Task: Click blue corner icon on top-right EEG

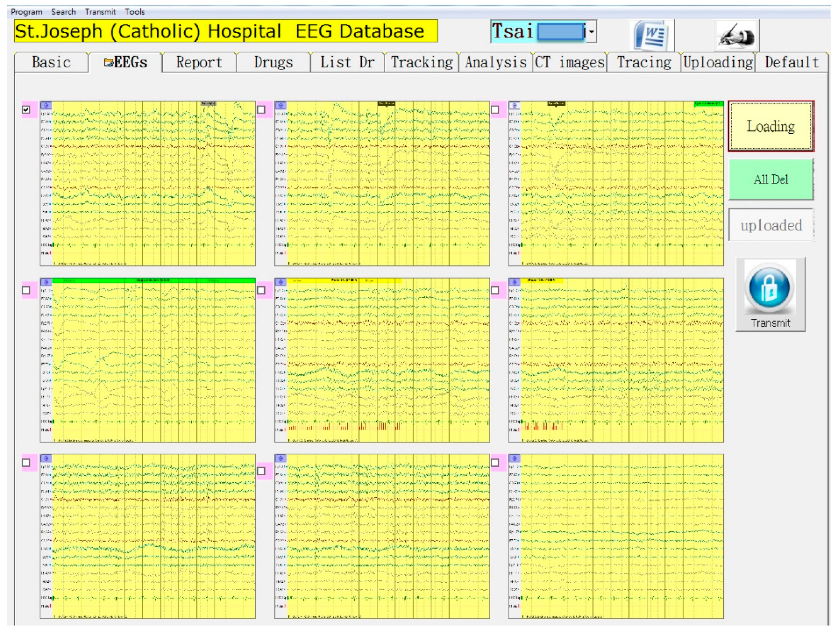Action: 514,105
